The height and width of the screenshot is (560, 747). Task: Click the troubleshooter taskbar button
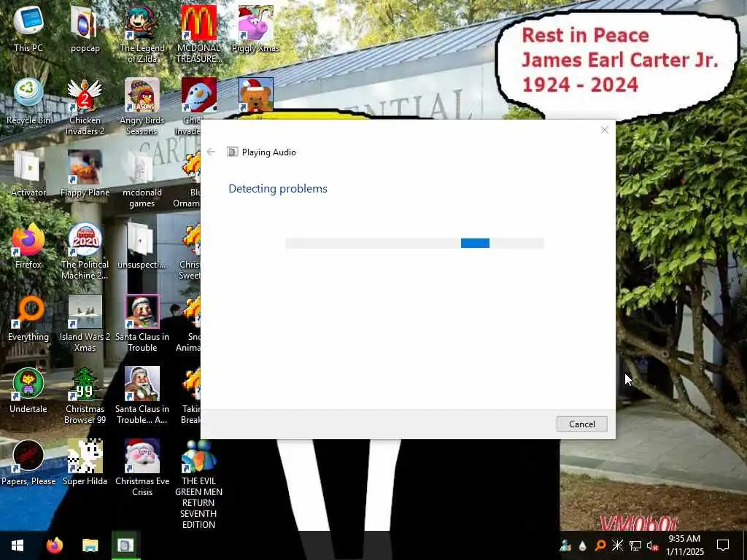pos(125,545)
